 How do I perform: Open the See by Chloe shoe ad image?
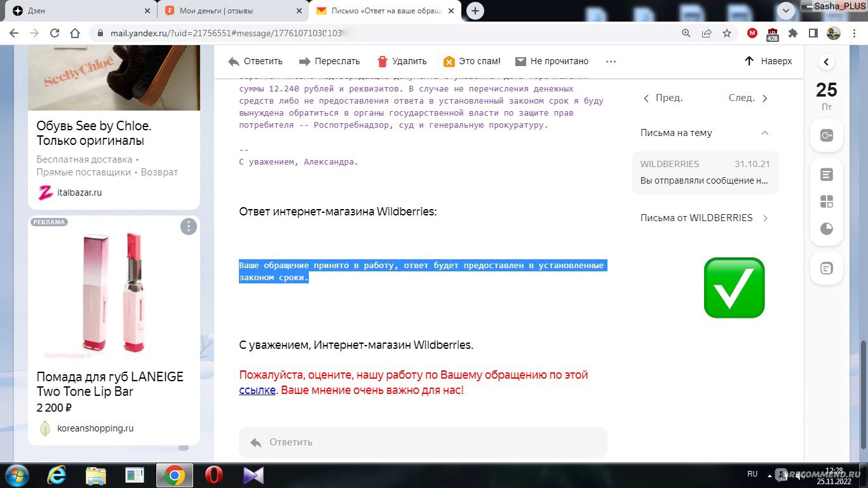pyautogui.click(x=114, y=78)
